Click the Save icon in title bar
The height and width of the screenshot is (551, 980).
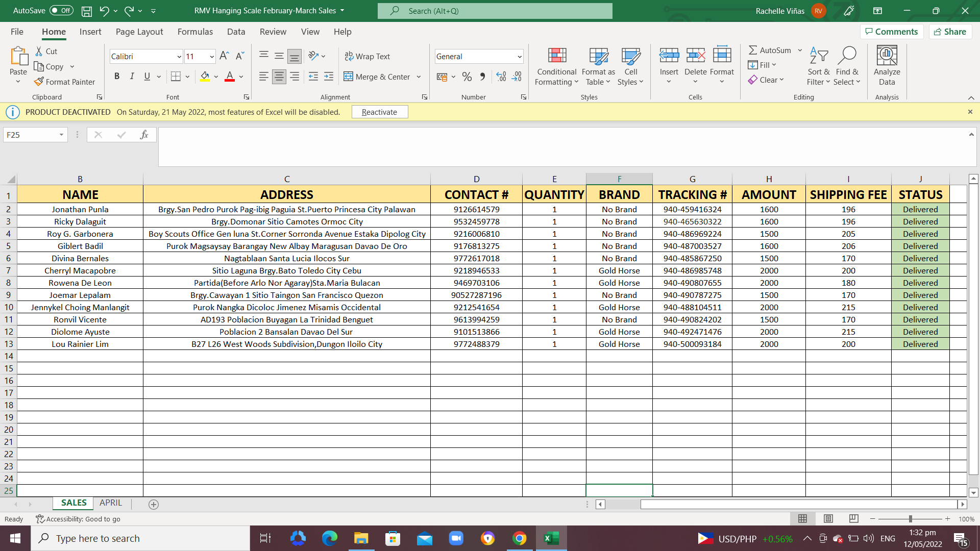pos(87,11)
